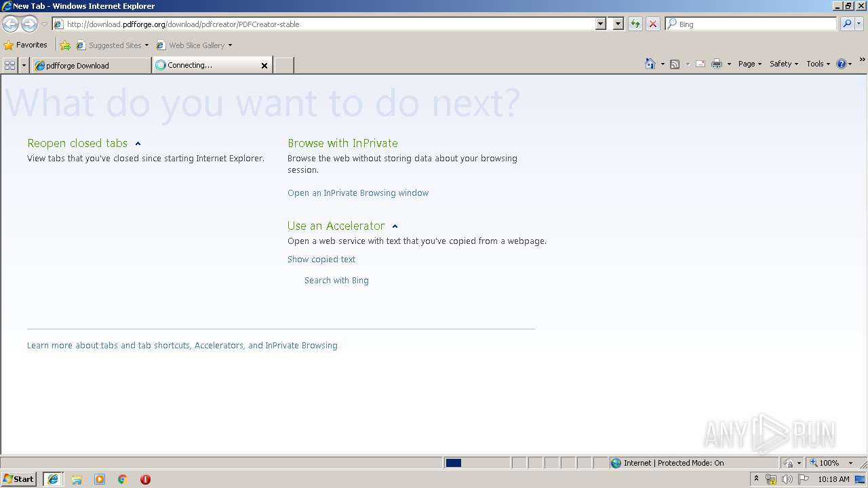Click in the Bing search box
The image size is (868, 488).
(x=751, y=24)
